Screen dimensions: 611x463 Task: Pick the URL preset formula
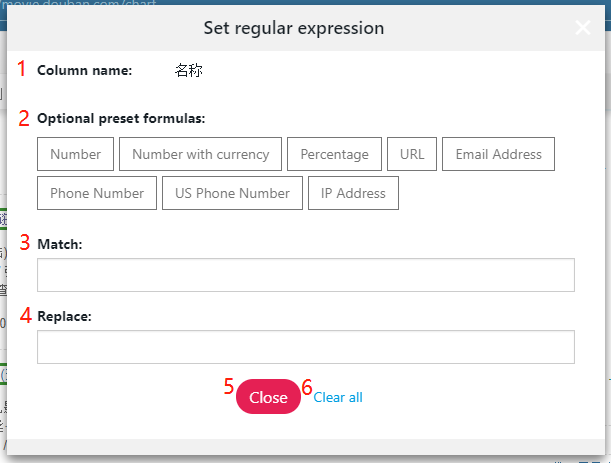coord(412,154)
